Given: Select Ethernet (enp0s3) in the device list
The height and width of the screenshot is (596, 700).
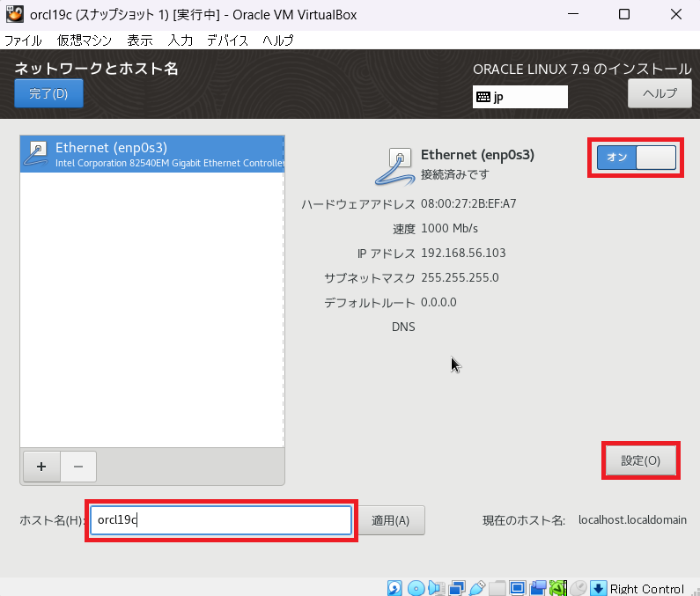Looking at the screenshot, I should (151, 153).
